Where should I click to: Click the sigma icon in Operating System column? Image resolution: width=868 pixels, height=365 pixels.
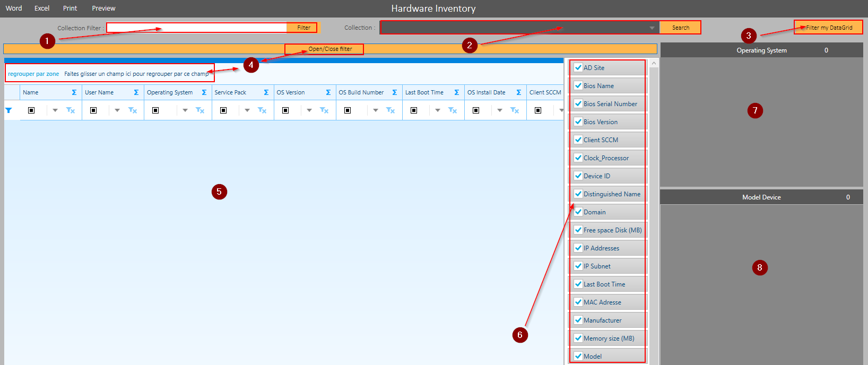(x=204, y=92)
